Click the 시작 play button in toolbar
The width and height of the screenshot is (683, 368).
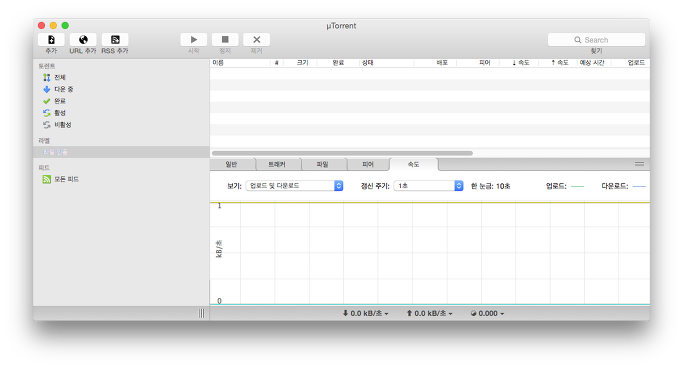pyautogui.click(x=194, y=40)
